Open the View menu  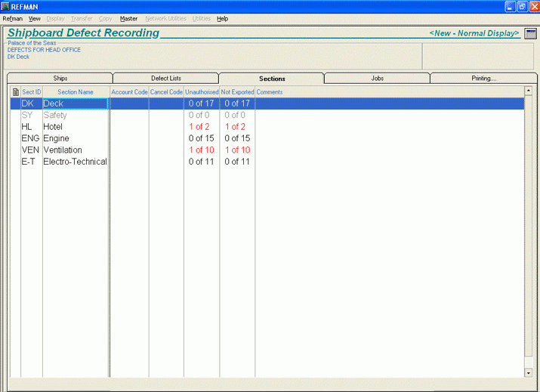click(x=35, y=18)
